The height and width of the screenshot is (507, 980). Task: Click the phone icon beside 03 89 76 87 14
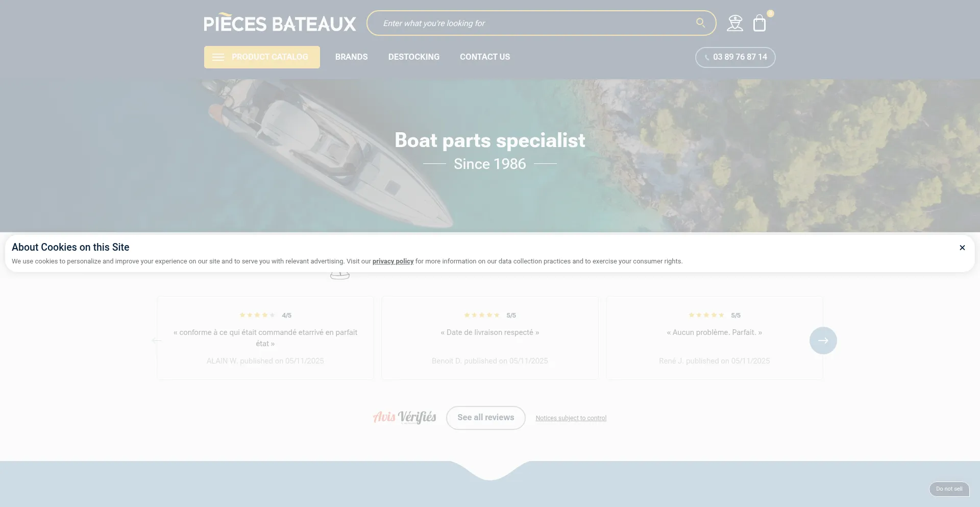pos(707,58)
